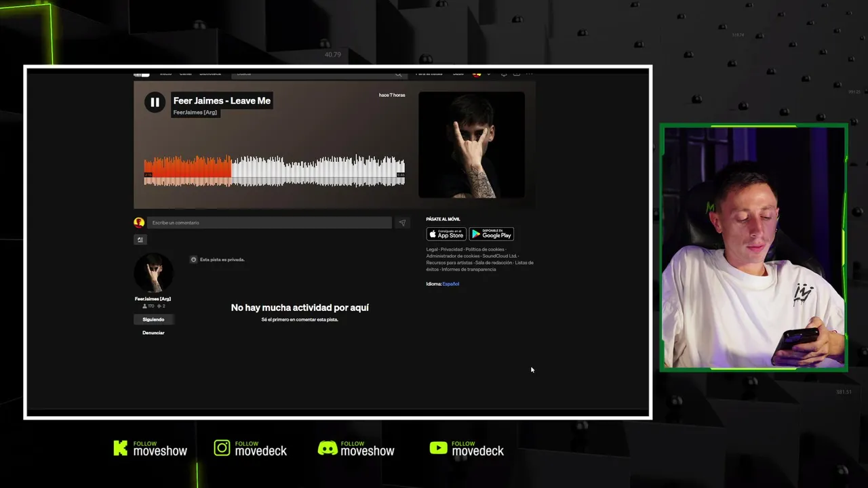
Task: Open the Política de cookies link
Action: click(485, 249)
